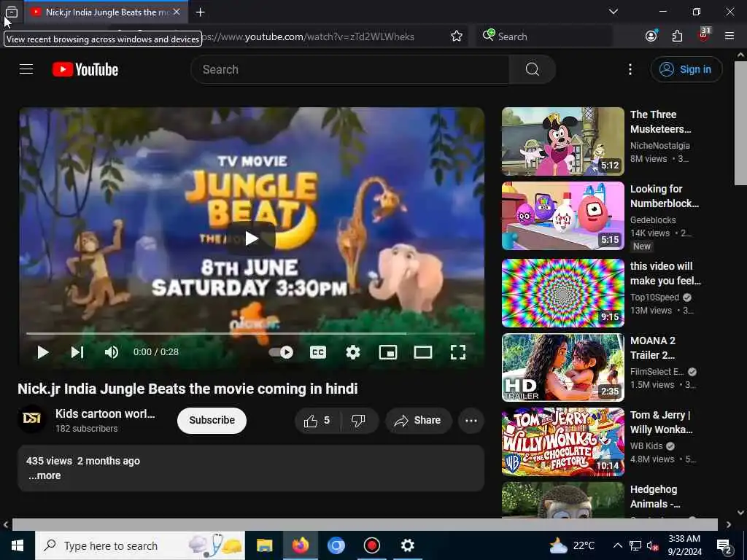Viewport: 747px width, 560px height.
Task: Click 'this video will make you feel...' title
Action: (x=665, y=273)
